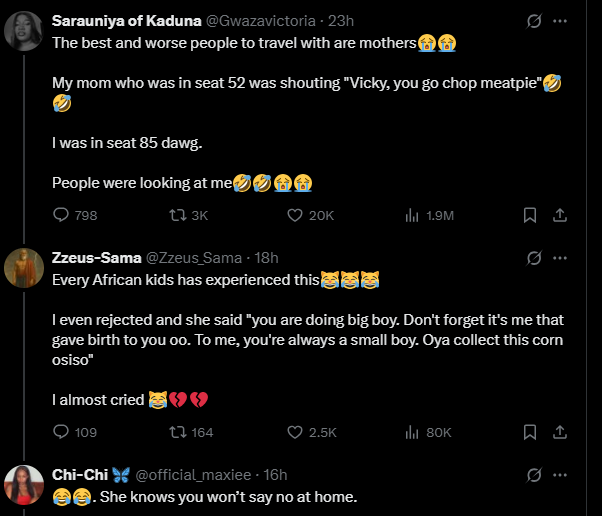Bookmark Sarauniya of Kaduna's tweet
The image size is (602, 516).
(531, 215)
